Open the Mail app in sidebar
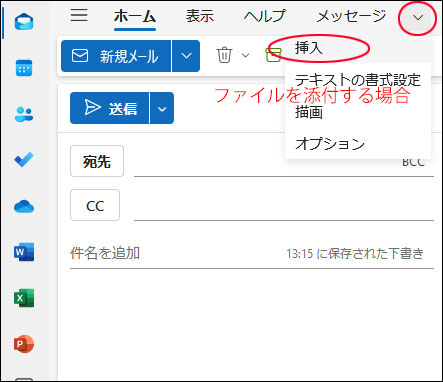The width and height of the screenshot is (443, 382). coord(24,22)
